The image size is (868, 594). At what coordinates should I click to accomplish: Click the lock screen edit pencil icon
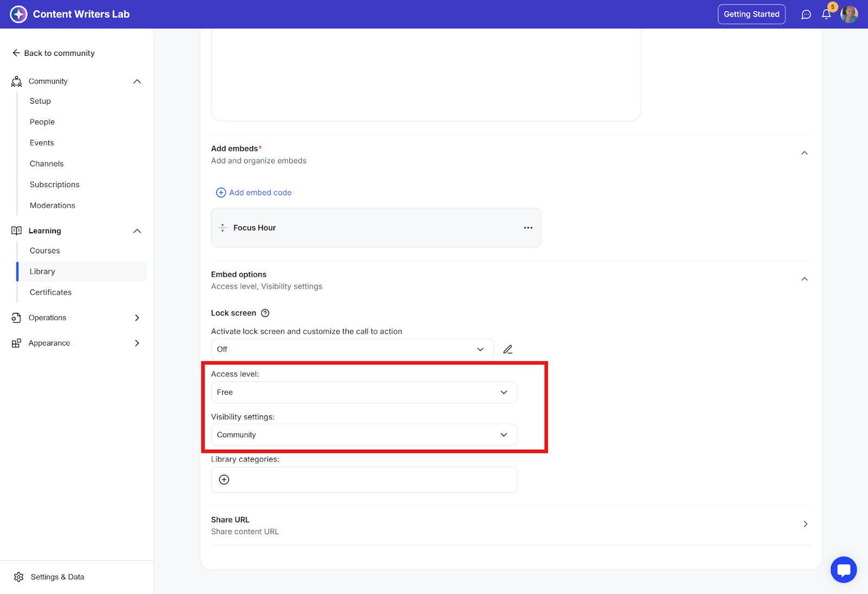pos(508,349)
